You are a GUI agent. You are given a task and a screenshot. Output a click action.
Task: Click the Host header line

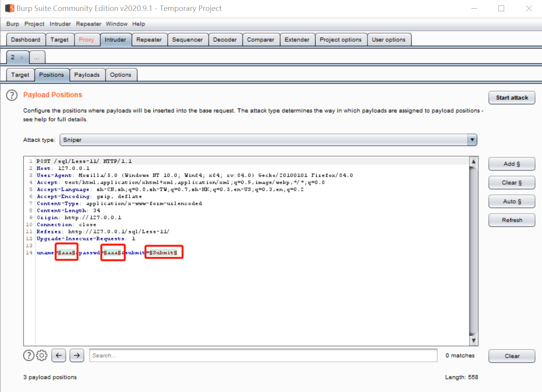pyautogui.click(x=63, y=168)
